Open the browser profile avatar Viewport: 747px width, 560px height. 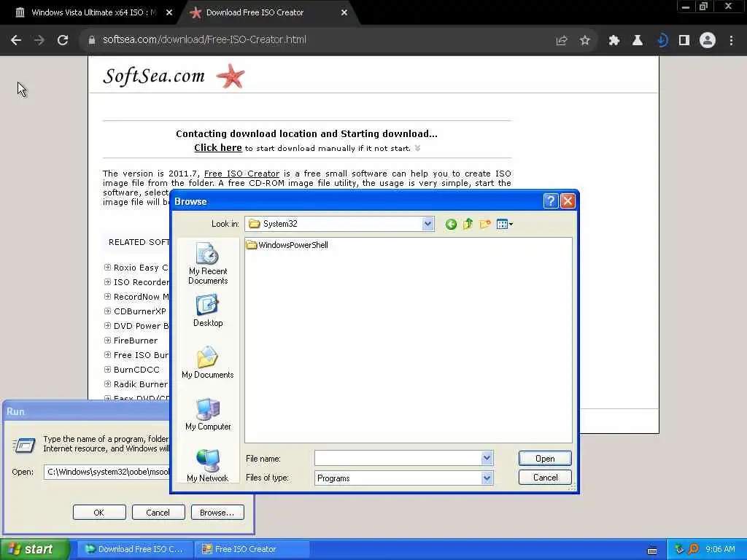pyautogui.click(x=708, y=41)
